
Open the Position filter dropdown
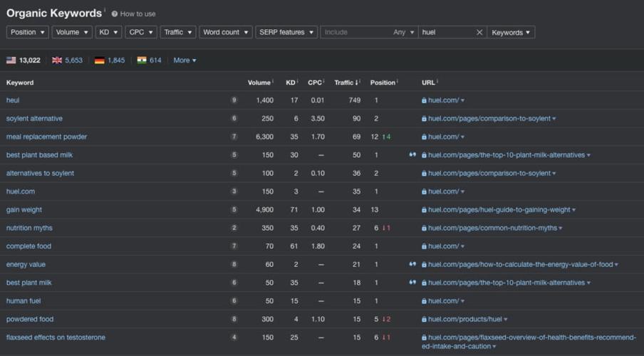coord(28,33)
